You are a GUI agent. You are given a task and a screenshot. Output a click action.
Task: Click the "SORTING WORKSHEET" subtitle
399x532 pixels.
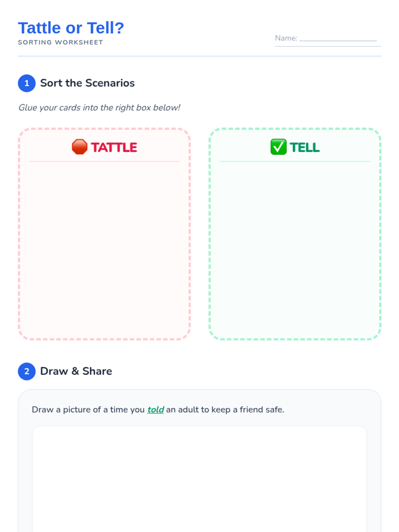point(61,43)
